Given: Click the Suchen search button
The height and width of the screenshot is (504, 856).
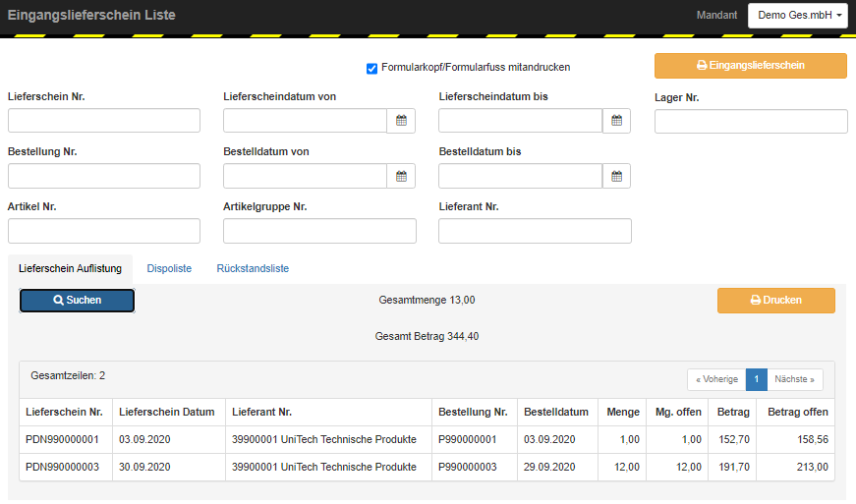Looking at the screenshot, I should (77, 301).
